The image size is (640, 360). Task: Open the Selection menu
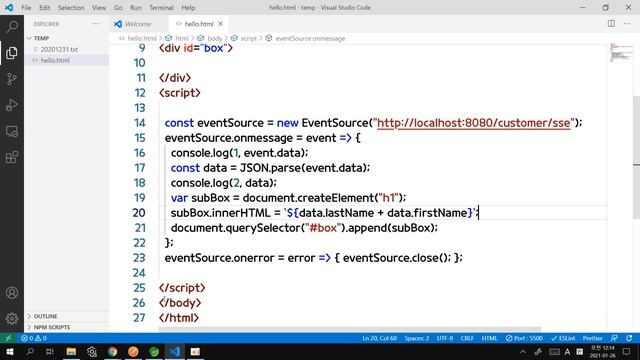tap(71, 7)
